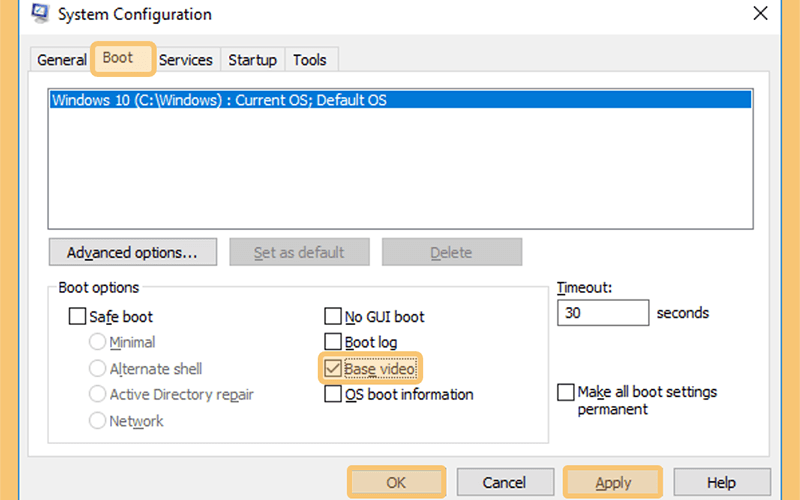Open Help for System Configuration

[x=721, y=482]
